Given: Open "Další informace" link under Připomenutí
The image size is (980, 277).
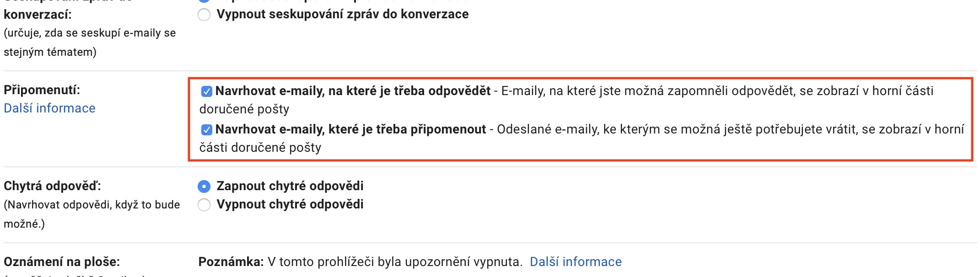Looking at the screenshot, I should tap(49, 108).
